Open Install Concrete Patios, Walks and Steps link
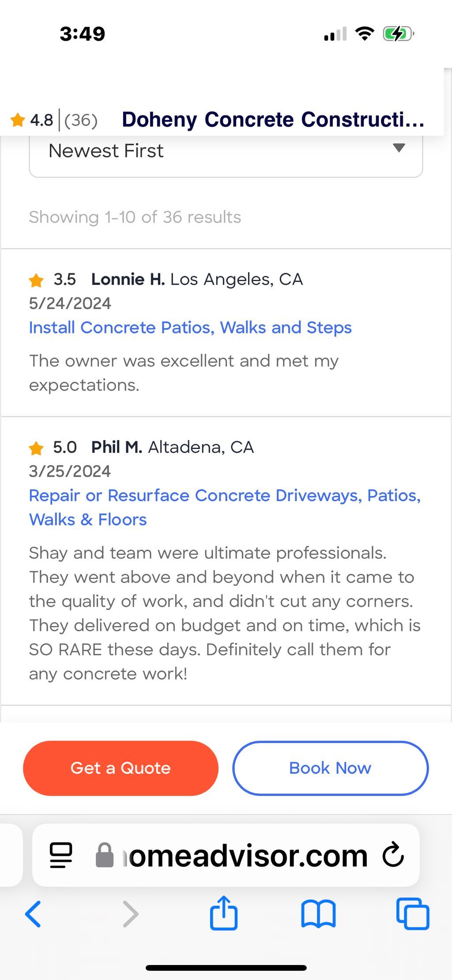The width and height of the screenshot is (452, 980). pos(190,328)
